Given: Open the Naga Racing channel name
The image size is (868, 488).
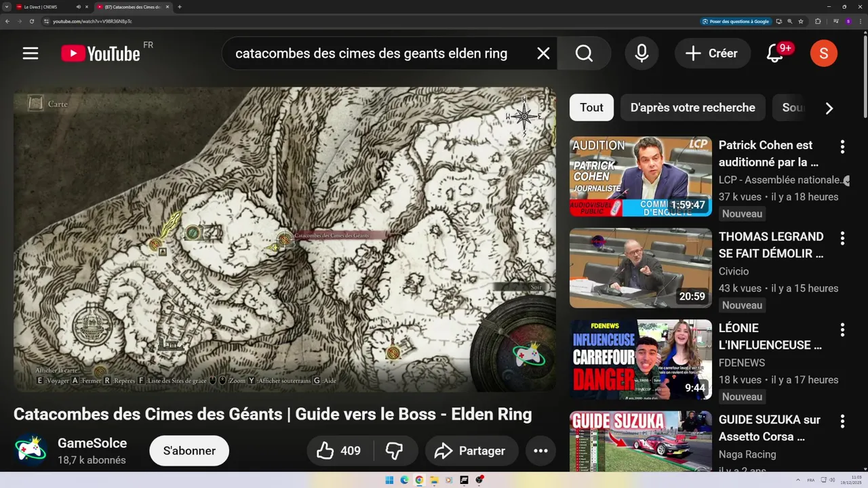Looking at the screenshot, I should point(747,455).
